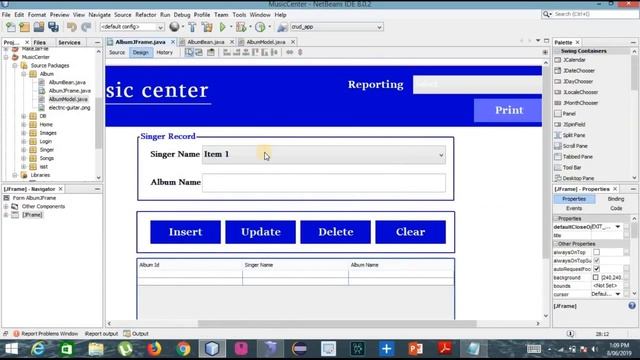Click the Open Project toolbar icon
Image resolution: width=640 pixels, height=360 pixels.
39,27
